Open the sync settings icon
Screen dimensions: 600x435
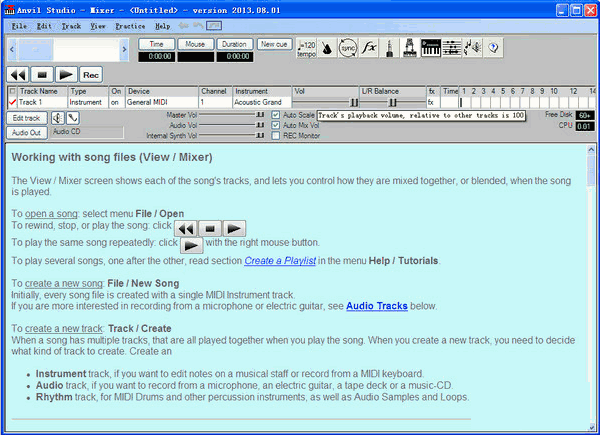(349, 48)
